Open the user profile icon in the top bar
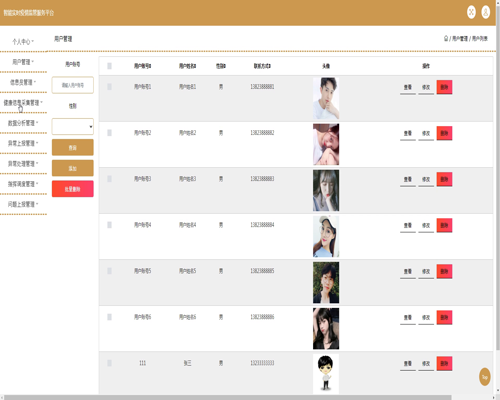Viewport: 500px width, 400px height. pyautogui.click(x=486, y=12)
